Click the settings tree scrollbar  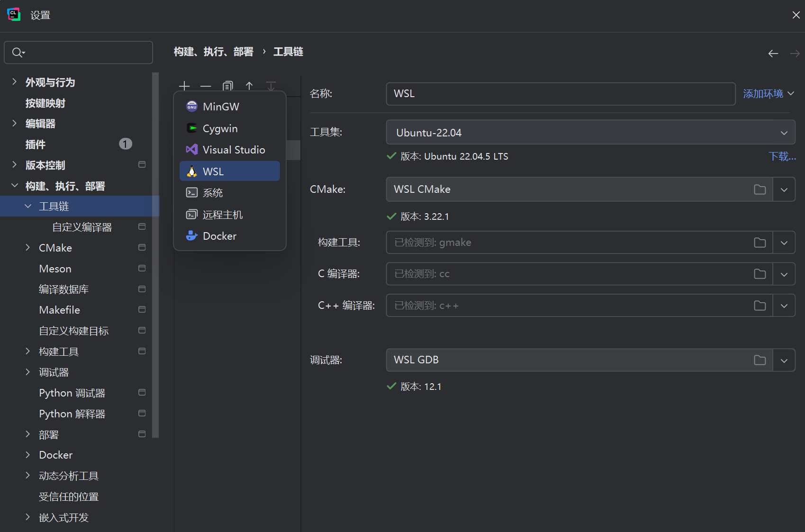[x=155, y=255]
